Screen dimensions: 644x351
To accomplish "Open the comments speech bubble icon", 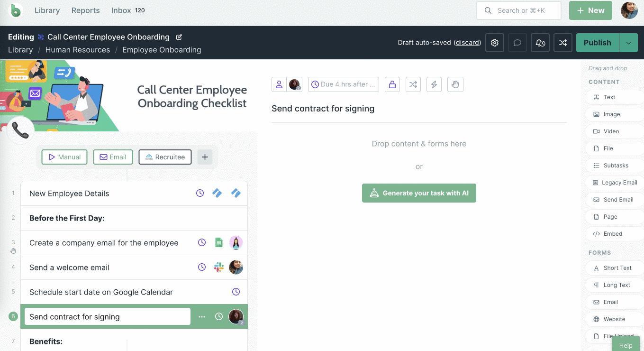I will pyautogui.click(x=517, y=43).
